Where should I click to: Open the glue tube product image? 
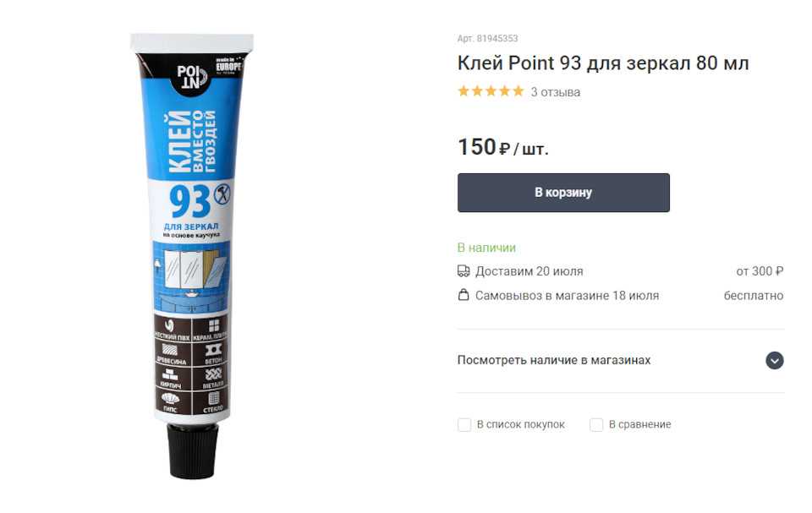tap(192, 256)
